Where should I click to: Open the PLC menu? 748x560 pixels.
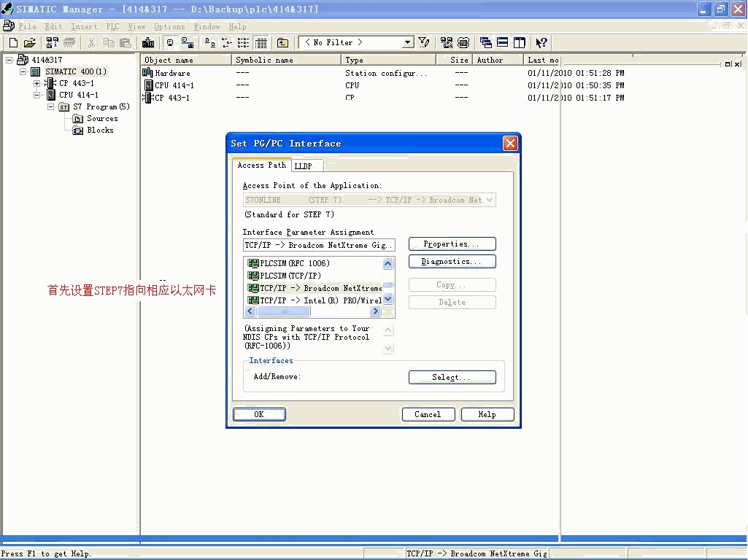112,27
